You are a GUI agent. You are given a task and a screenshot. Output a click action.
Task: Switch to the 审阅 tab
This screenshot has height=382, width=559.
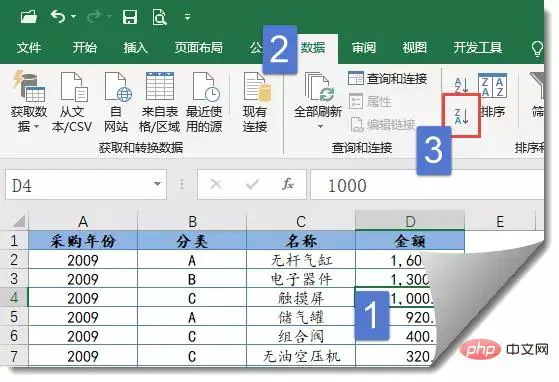point(364,47)
